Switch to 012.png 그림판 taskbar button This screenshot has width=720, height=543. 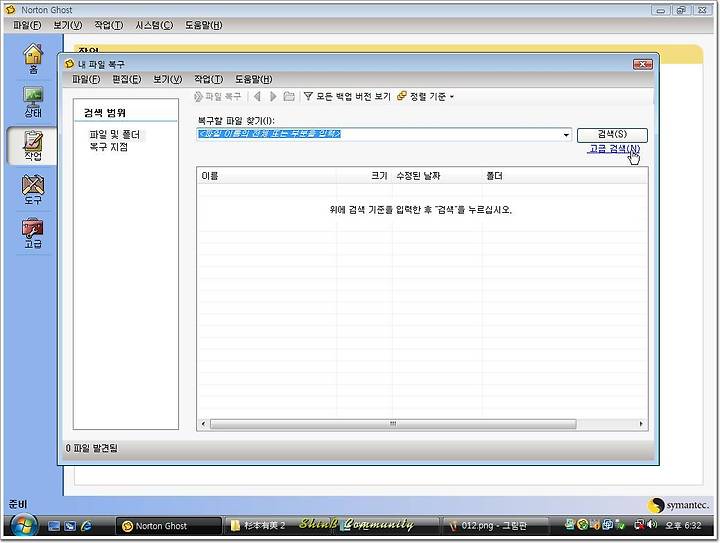click(494, 526)
